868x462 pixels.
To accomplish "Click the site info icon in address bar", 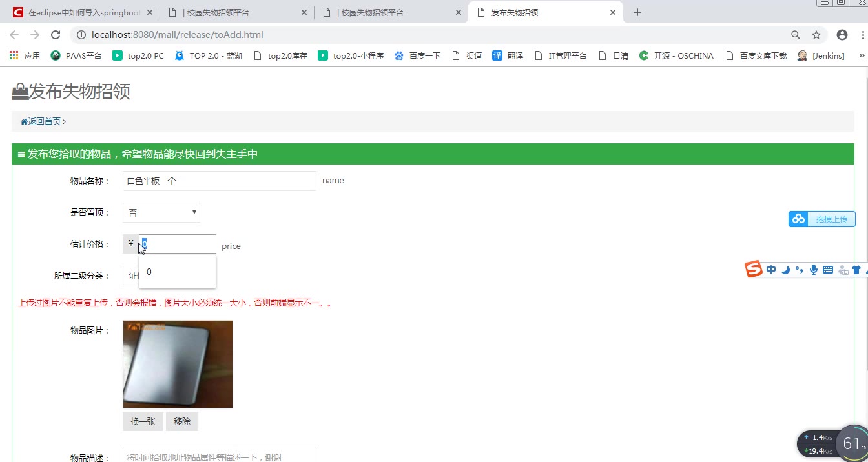I will pos(81,35).
